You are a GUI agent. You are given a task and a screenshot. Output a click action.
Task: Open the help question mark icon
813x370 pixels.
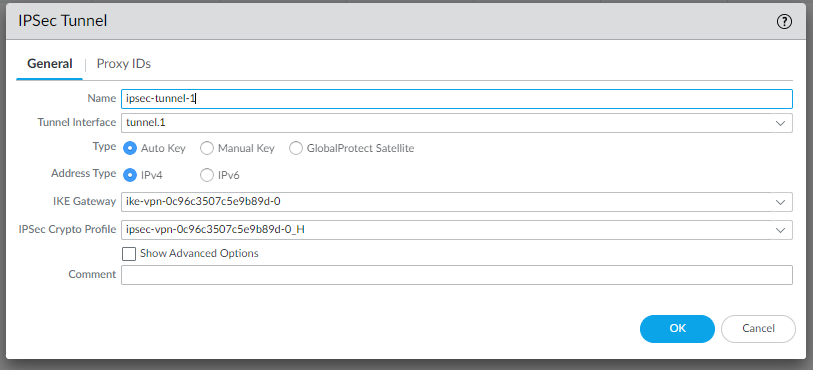click(x=784, y=22)
